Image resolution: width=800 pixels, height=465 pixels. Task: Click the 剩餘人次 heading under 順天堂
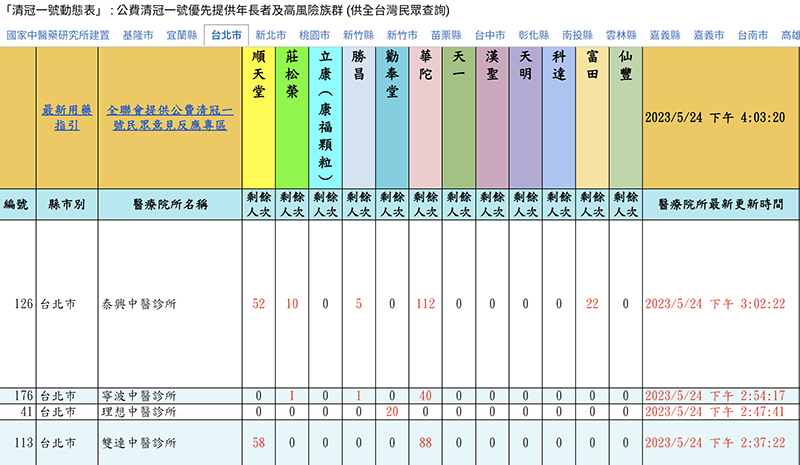(259, 204)
